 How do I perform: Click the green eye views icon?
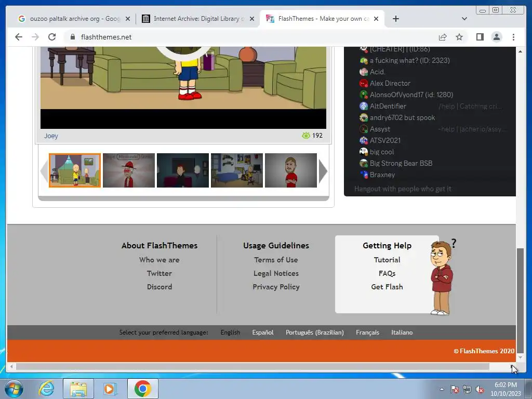(305, 136)
